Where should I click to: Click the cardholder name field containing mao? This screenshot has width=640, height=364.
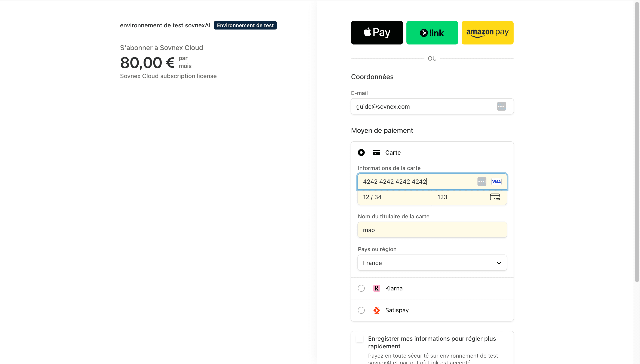432,230
